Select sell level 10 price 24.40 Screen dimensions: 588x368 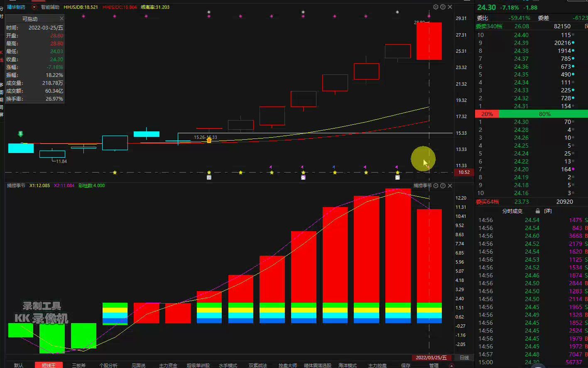tap(521, 35)
